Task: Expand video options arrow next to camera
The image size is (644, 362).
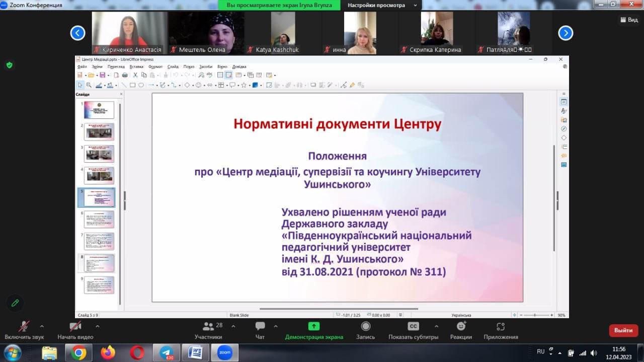Action: [97, 326]
